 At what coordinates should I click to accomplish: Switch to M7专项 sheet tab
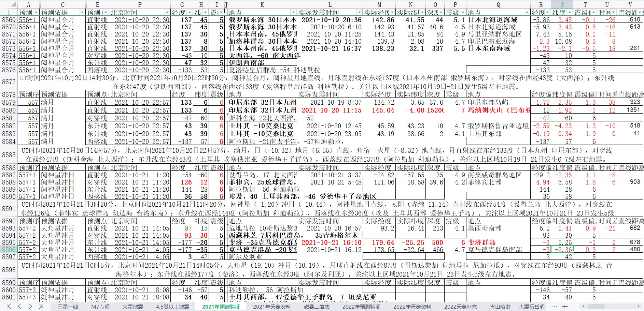click(100, 307)
